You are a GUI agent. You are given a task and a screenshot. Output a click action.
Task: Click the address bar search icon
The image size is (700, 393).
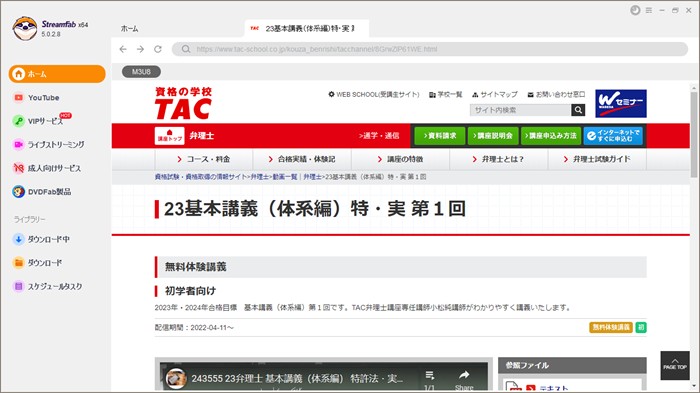pos(186,49)
